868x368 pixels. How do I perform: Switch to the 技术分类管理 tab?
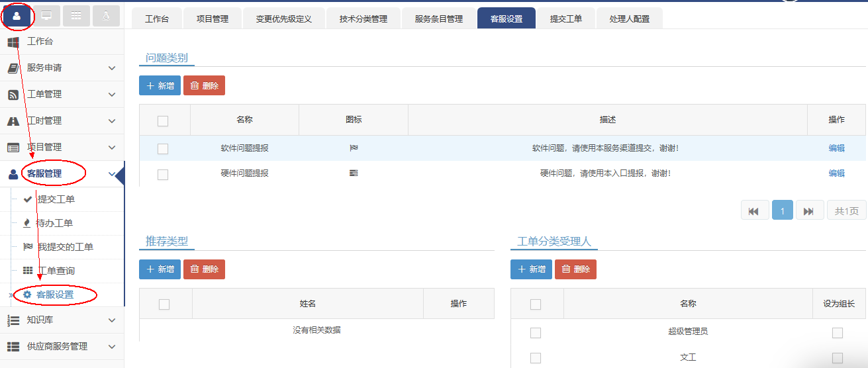[x=363, y=19]
